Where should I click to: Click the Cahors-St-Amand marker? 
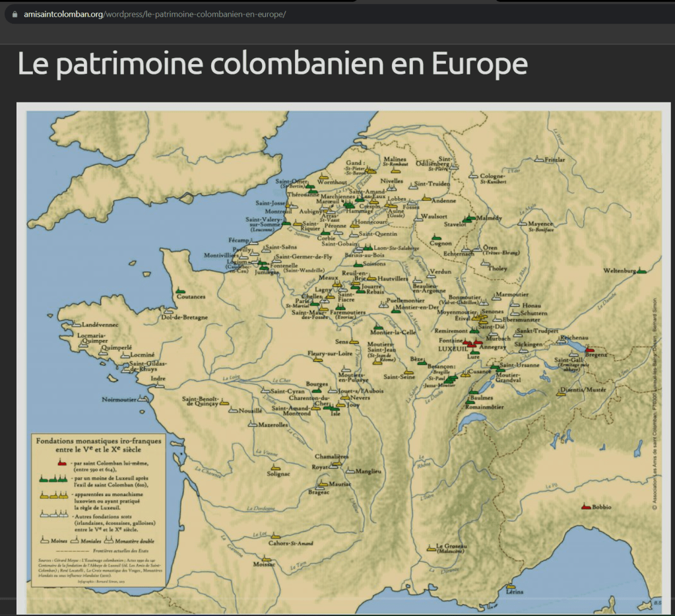275,536
